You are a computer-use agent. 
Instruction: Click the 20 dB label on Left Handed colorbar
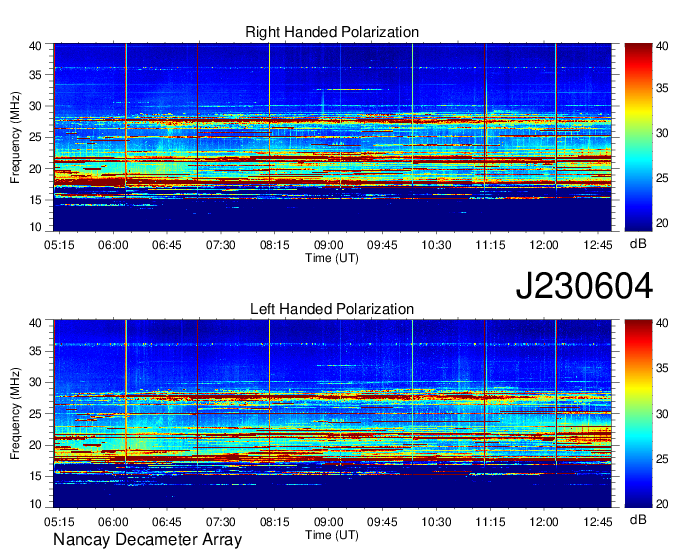662,503
